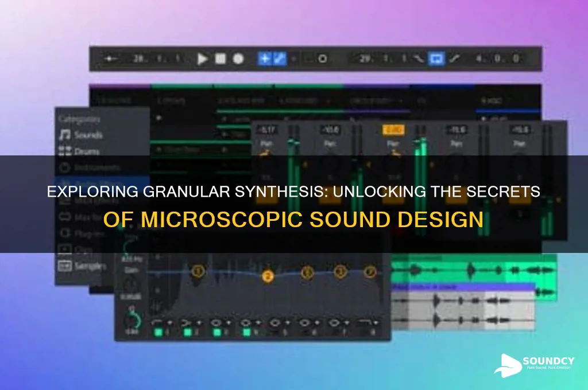The width and height of the screenshot is (588, 390).
Task: Click the Punch-Out switch icon
Action: click(x=455, y=59)
